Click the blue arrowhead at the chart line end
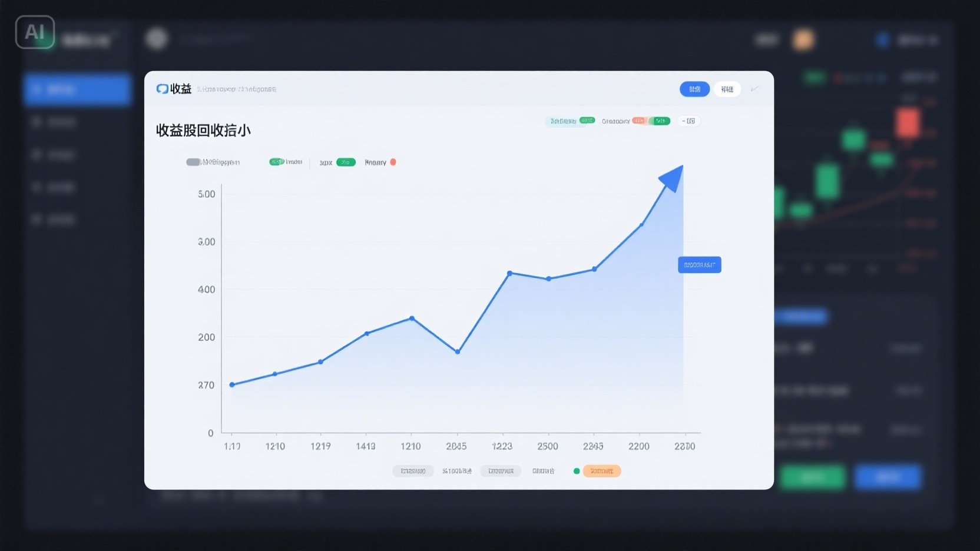 (672, 178)
